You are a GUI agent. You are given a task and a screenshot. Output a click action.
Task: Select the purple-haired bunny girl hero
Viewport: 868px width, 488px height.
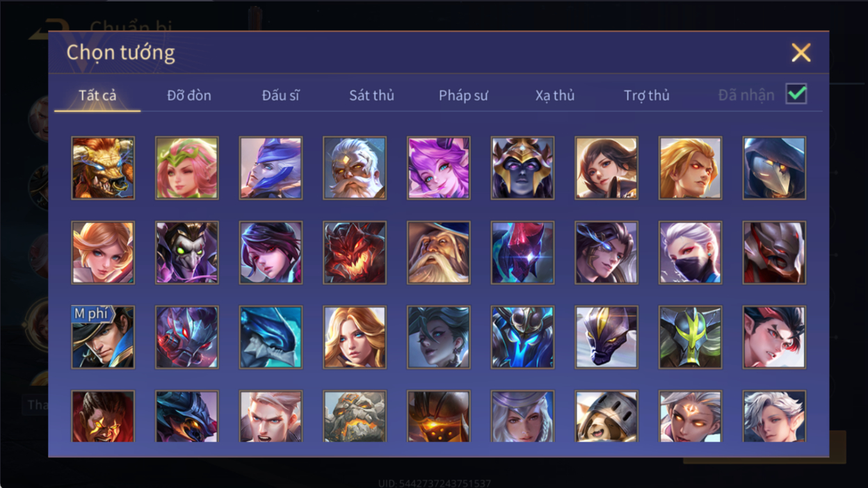coord(439,168)
